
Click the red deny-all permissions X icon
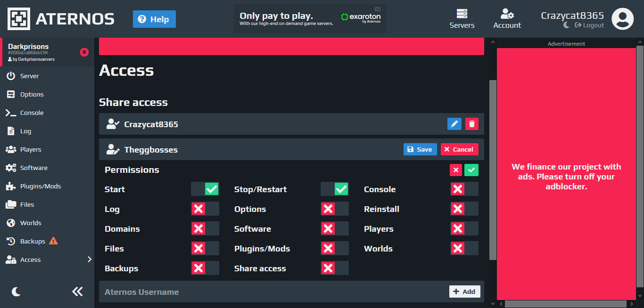coord(456,170)
